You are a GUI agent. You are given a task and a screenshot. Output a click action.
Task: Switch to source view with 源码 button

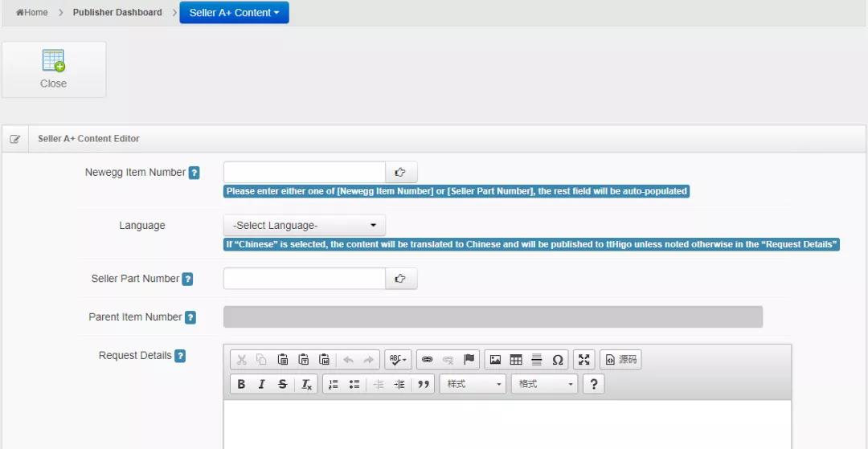620,360
